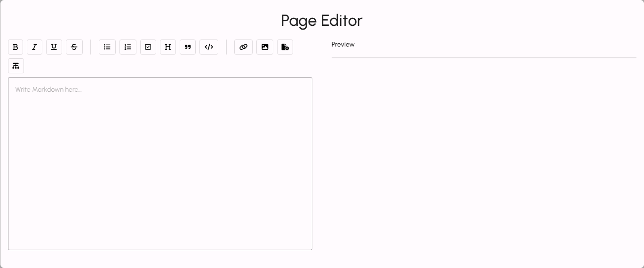
Task: Click the divider between editor and preview
Action: tap(322, 150)
